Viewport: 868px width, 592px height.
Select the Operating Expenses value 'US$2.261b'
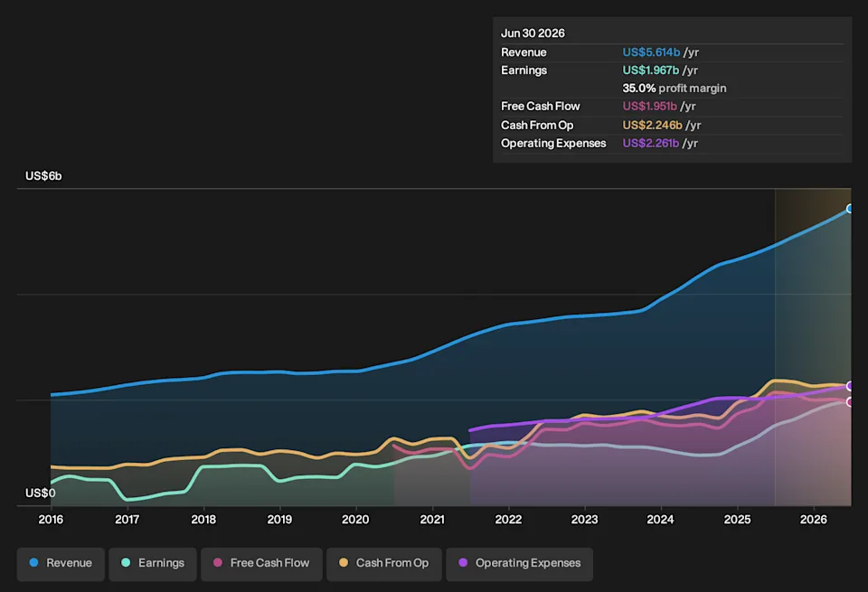point(650,144)
